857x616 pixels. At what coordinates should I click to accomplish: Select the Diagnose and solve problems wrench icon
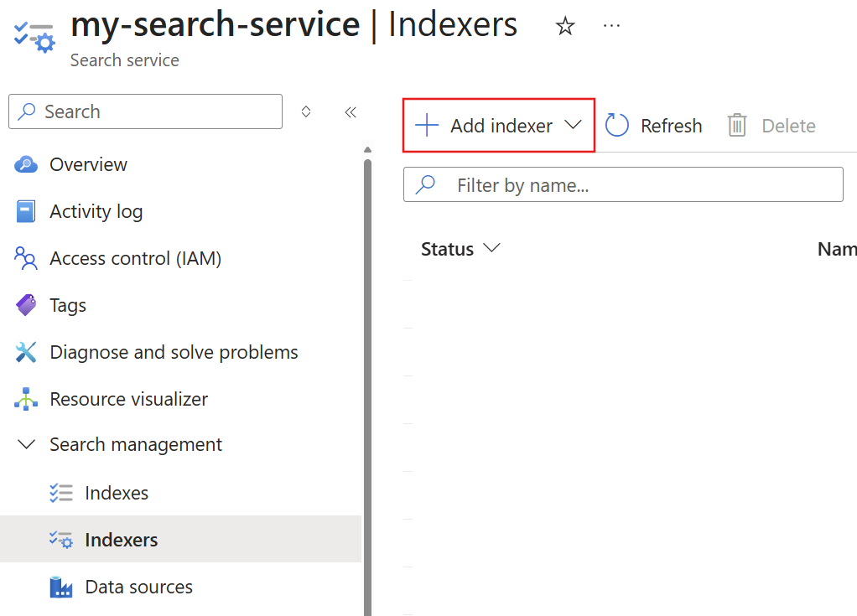[26, 352]
